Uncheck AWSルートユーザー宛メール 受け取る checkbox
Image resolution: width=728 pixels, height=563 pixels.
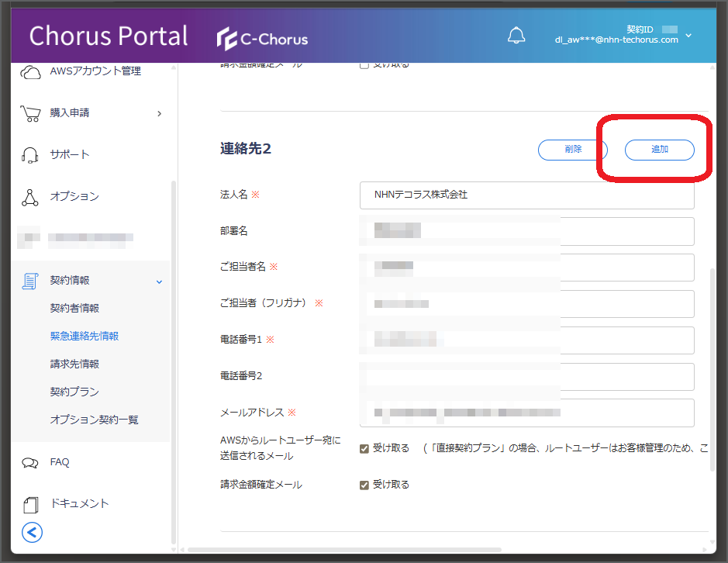tap(364, 449)
